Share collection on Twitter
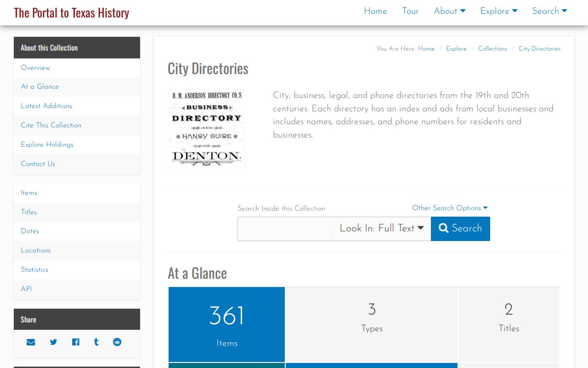This screenshot has height=368, width=588. click(x=53, y=342)
